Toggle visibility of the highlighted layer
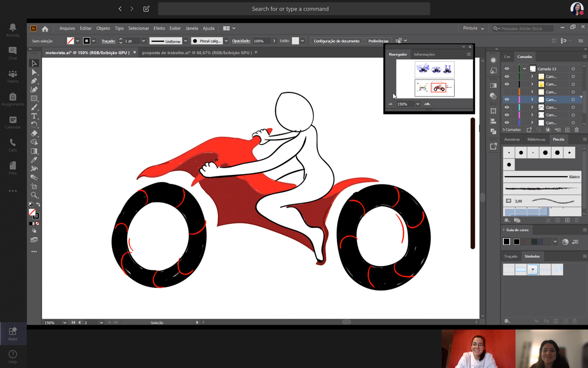The width and height of the screenshot is (588, 368). [507, 100]
